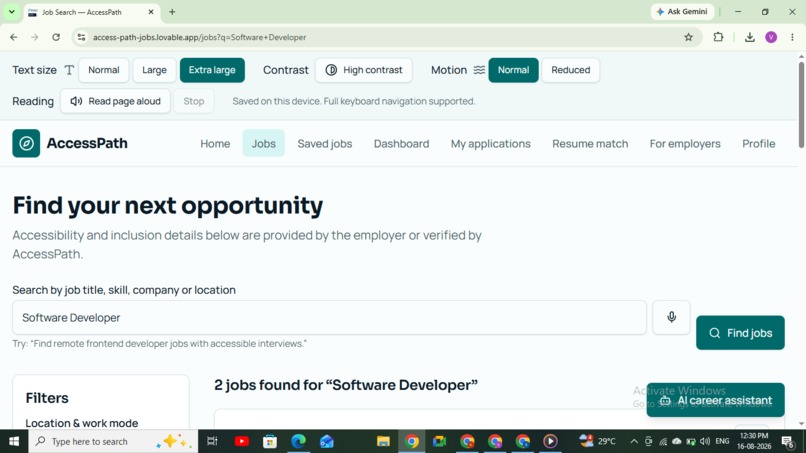Open the media player taskbar icon
Image resolution: width=806 pixels, height=453 pixels.
(550, 441)
